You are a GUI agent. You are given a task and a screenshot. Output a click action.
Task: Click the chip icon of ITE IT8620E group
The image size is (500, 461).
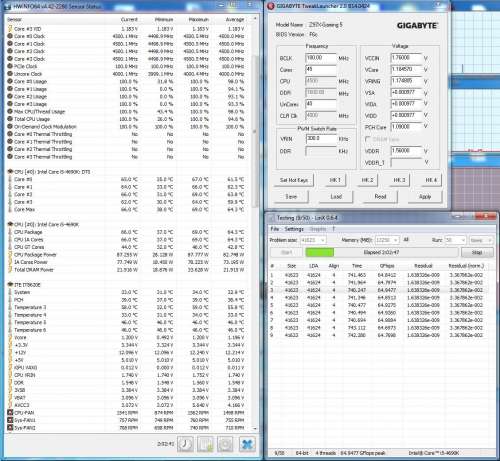coord(10,285)
